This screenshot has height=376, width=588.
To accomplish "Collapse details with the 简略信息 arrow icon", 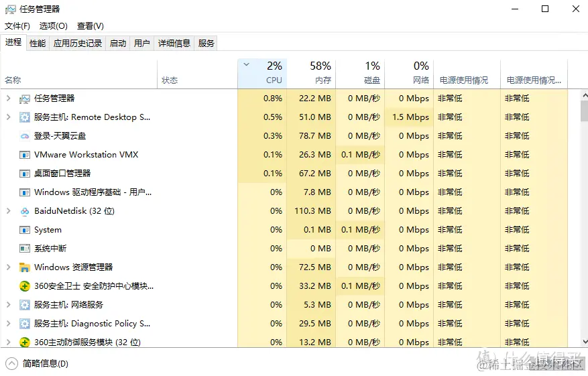I will (x=11, y=363).
